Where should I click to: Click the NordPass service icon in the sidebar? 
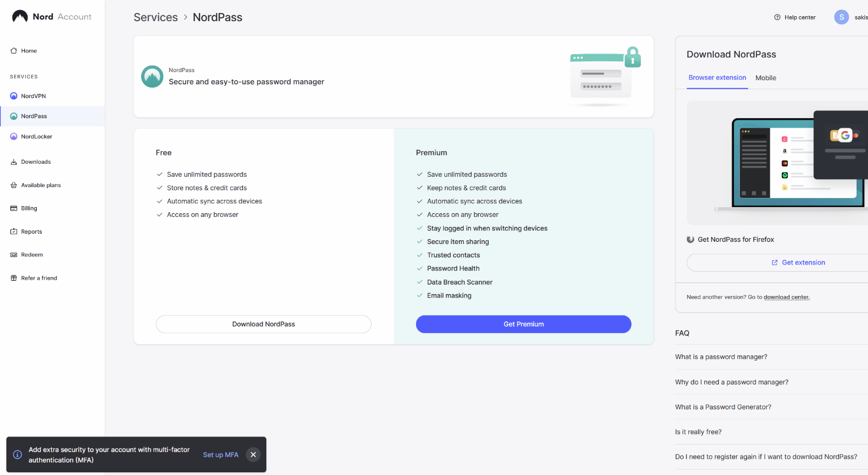[14, 116]
